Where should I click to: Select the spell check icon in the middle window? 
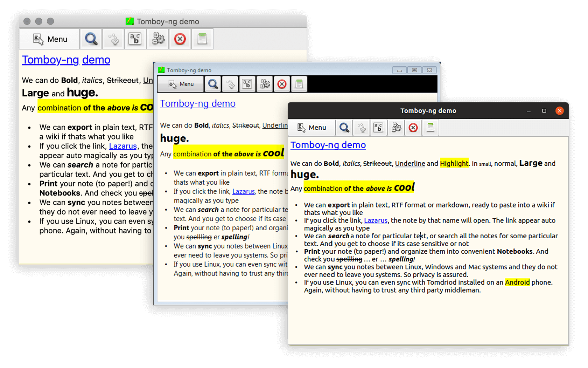pos(247,84)
